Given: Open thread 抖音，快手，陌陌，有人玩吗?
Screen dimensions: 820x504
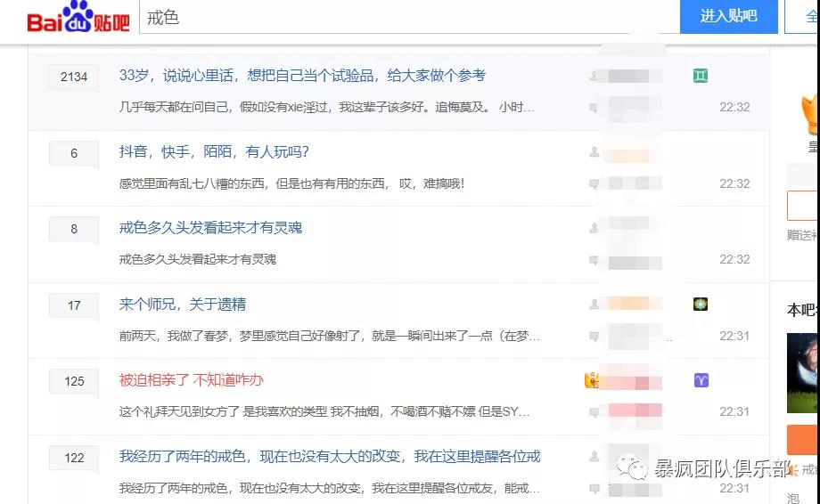Looking at the screenshot, I should point(214,152).
